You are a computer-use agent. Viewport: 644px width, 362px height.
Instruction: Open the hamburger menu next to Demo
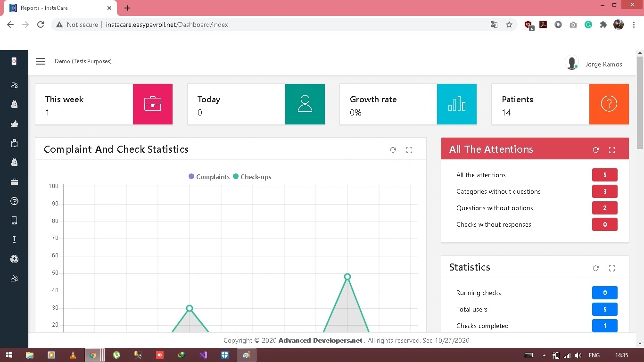[41, 61]
